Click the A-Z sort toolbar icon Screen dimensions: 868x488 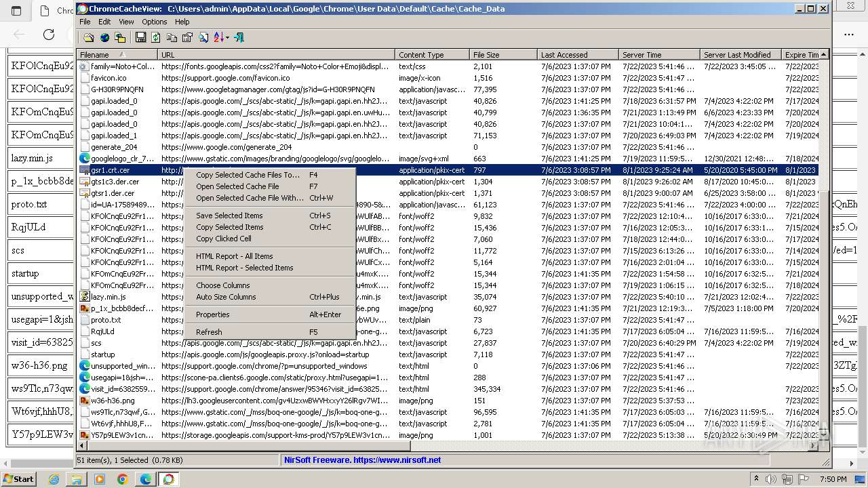[218, 38]
